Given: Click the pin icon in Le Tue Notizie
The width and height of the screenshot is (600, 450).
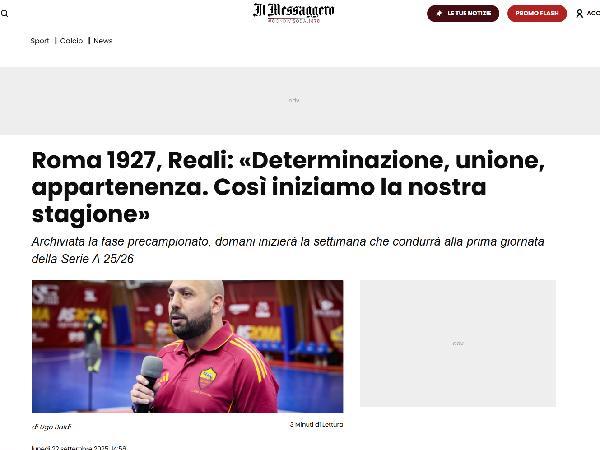Looking at the screenshot, I should coord(439,13).
